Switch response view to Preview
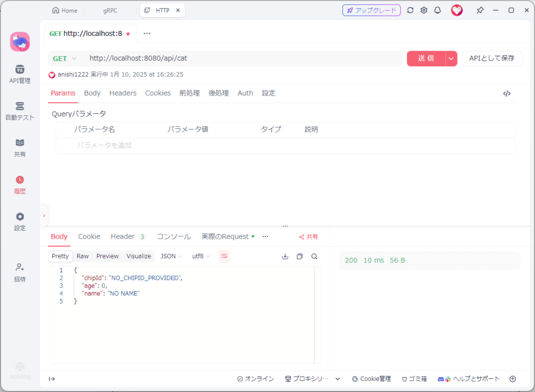The image size is (535, 392). (x=108, y=256)
